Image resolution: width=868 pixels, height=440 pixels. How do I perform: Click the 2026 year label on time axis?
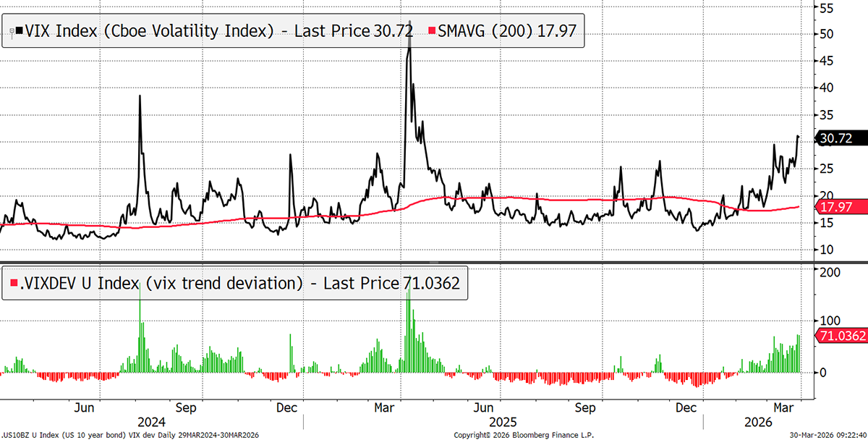[757, 422]
